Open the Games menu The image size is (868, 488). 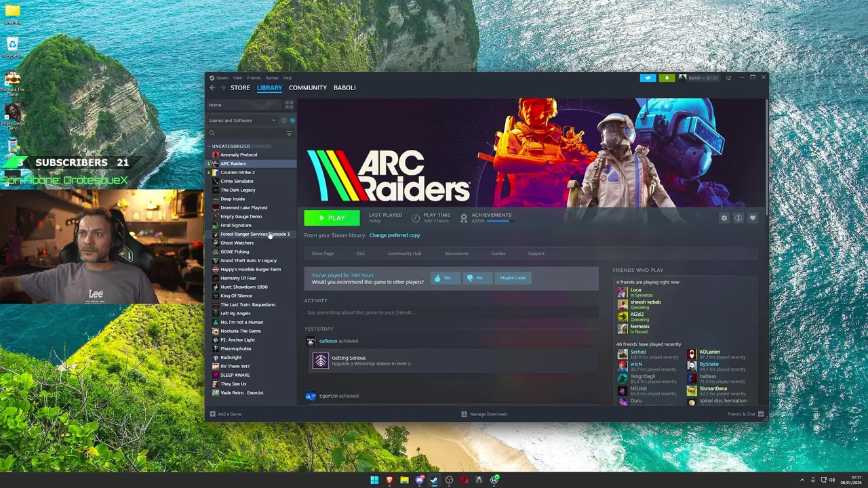point(272,78)
